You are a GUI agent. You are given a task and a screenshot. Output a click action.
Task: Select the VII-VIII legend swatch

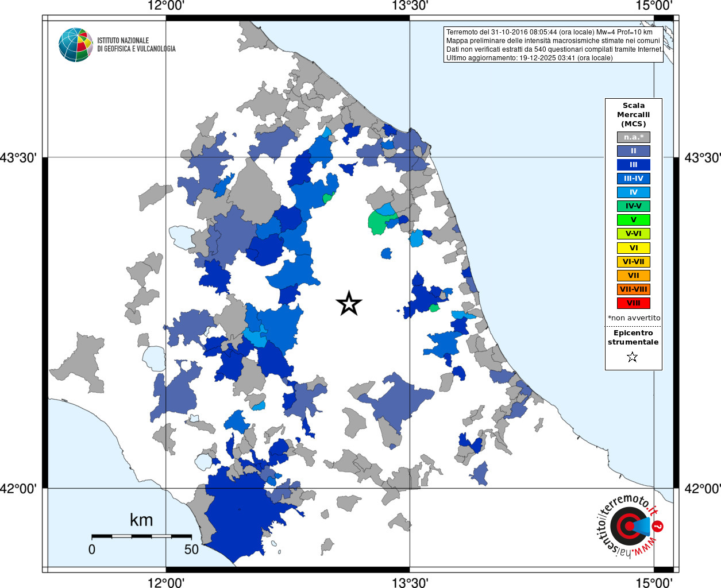pos(634,289)
